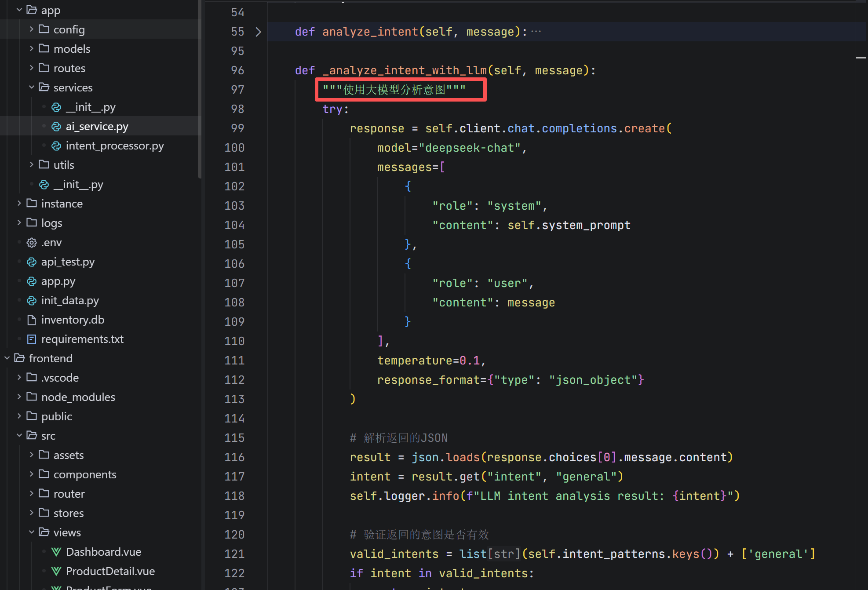
Task: Click the editor scrollbar marker on right
Action: point(861,58)
